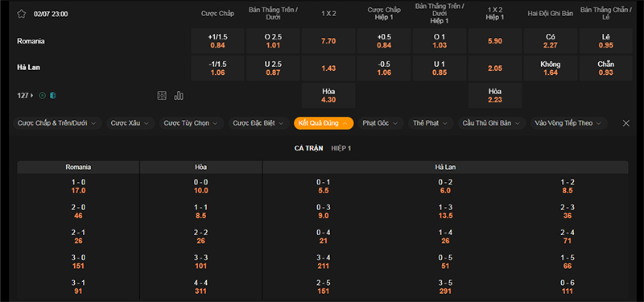Click the blue cube icon beside 127
The height and width of the screenshot is (302, 644).
[52, 95]
